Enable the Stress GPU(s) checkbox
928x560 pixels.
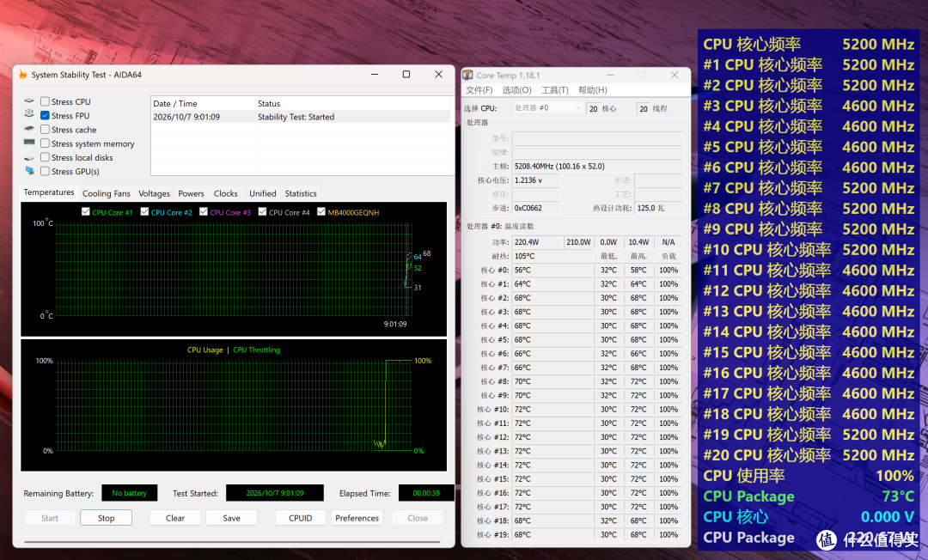pyautogui.click(x=45, y=171)
